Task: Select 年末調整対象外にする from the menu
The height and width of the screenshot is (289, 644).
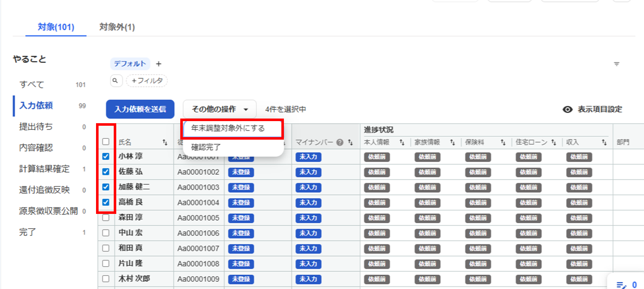Action: point(228,128)
